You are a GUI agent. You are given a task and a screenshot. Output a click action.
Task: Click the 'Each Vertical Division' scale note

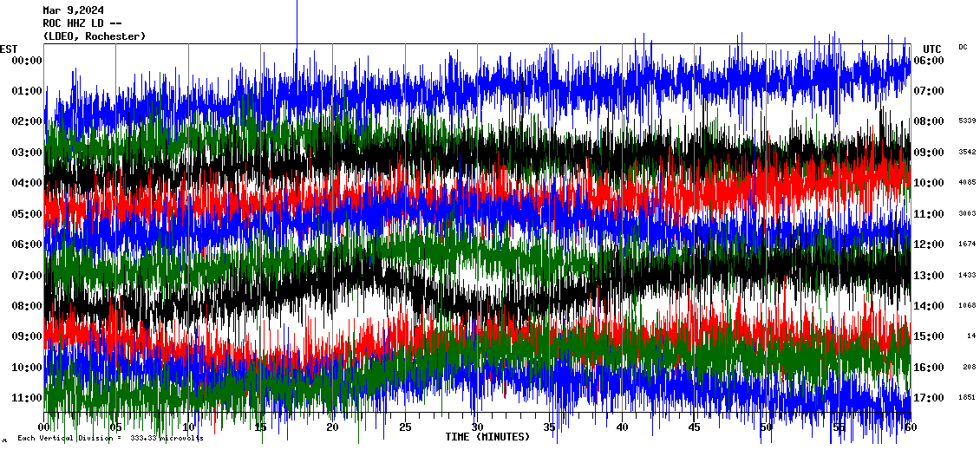[108, 438]
